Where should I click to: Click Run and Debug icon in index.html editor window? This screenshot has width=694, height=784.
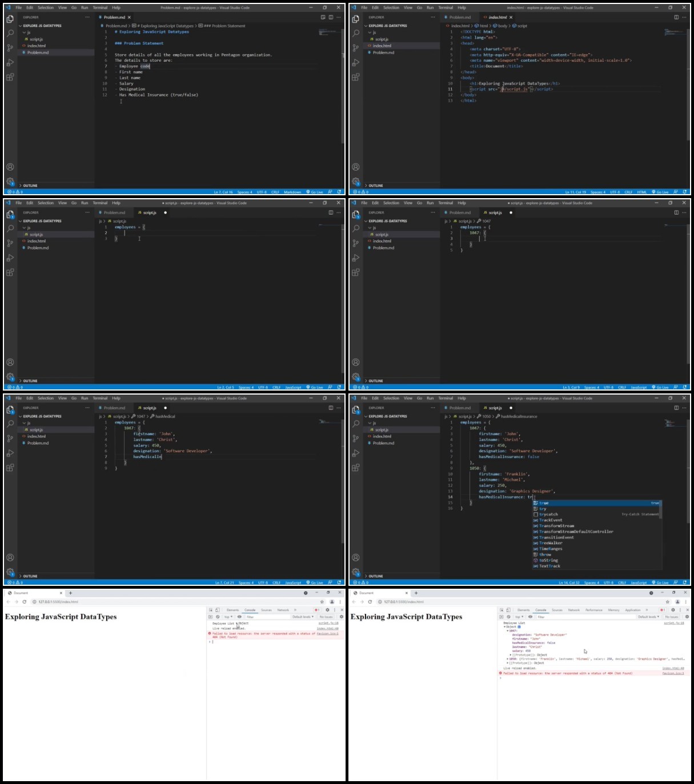(x=356, y=63)
